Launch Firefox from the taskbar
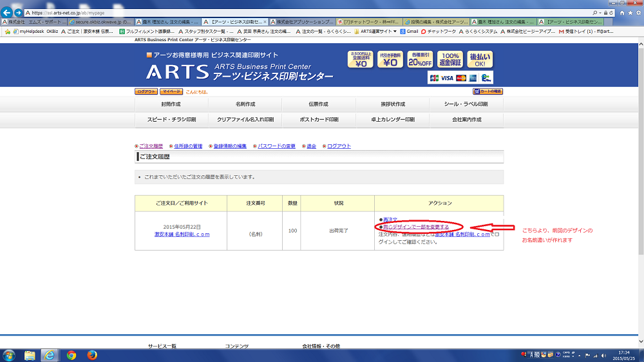 coord(92,356)
